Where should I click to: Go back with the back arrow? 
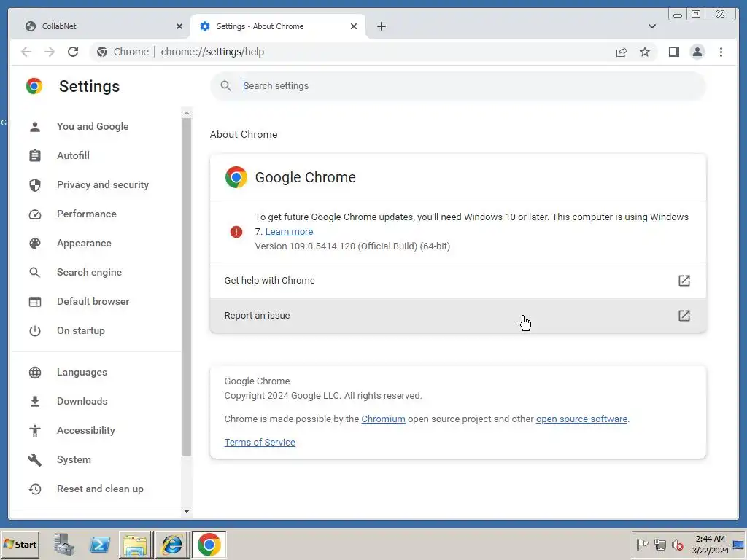(26, 52)
